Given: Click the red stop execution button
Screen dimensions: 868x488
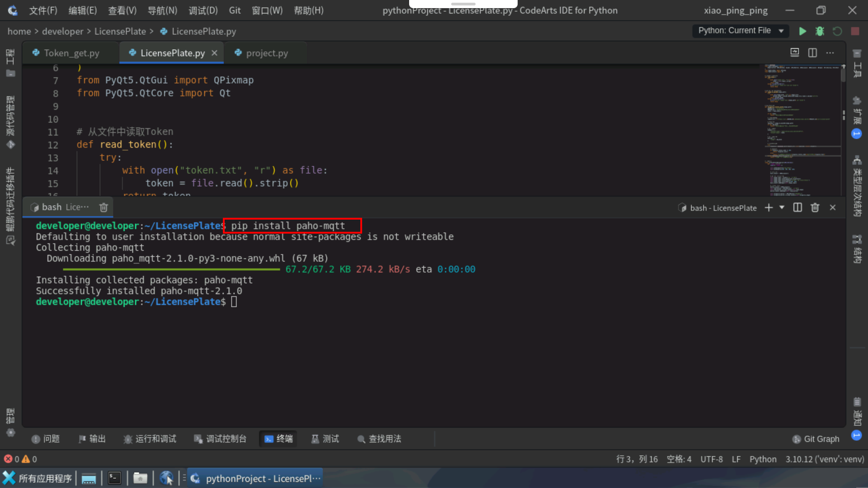Looking at the screenshot, I should pos(855,31).
